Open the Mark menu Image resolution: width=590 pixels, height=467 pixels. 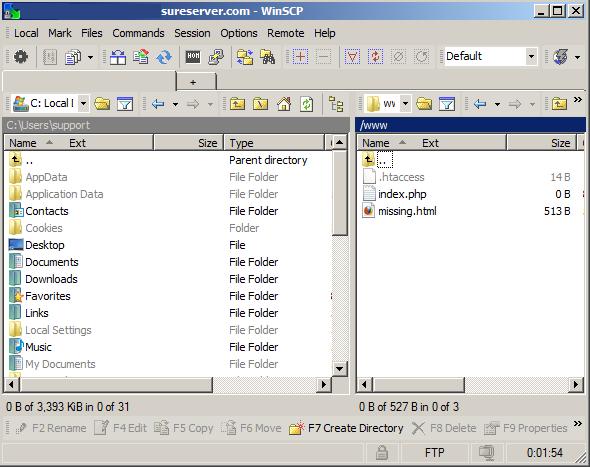coord(59,33)
